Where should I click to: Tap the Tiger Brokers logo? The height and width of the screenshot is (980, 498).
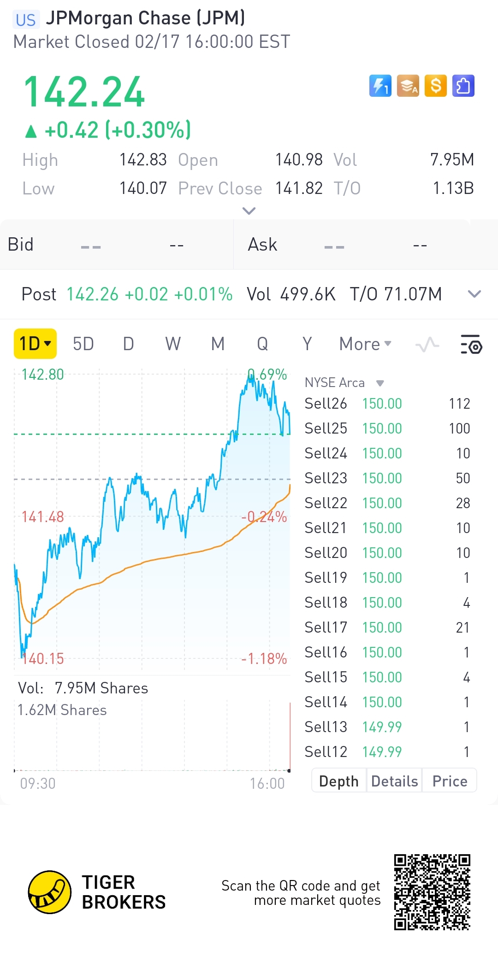(x=50, y=892)
